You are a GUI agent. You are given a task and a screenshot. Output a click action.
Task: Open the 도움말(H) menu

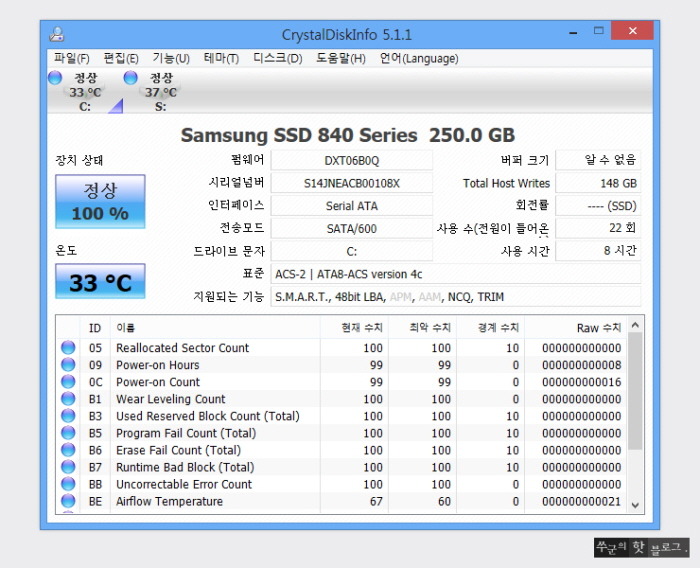pos(341,58)
